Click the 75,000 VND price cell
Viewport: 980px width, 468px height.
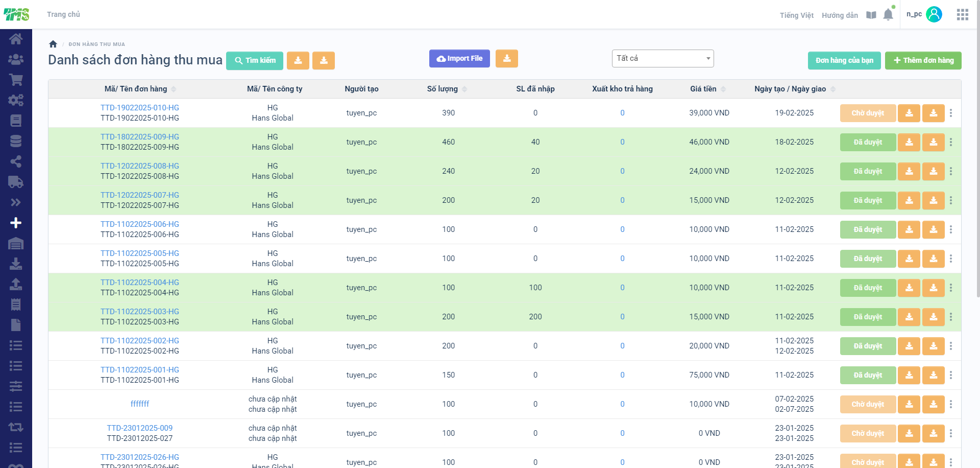pos(709,375)
